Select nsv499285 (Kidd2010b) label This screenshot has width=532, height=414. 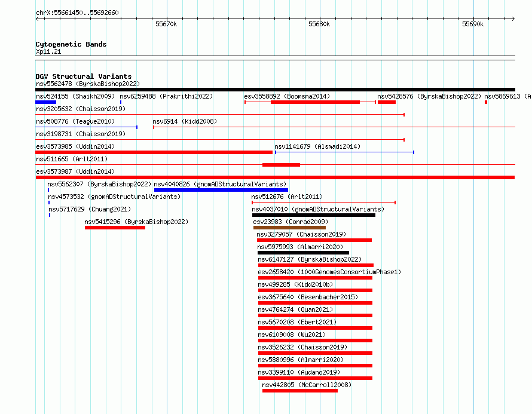[295, 284]
